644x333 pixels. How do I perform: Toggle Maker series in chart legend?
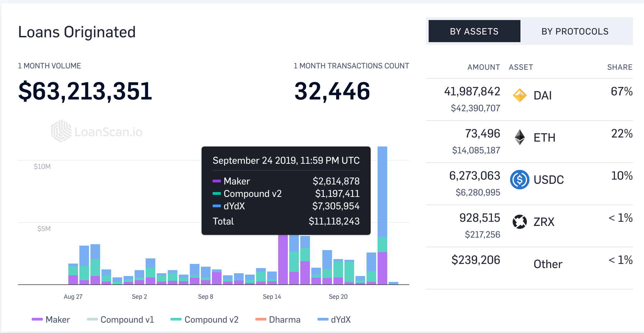(51, 320)
